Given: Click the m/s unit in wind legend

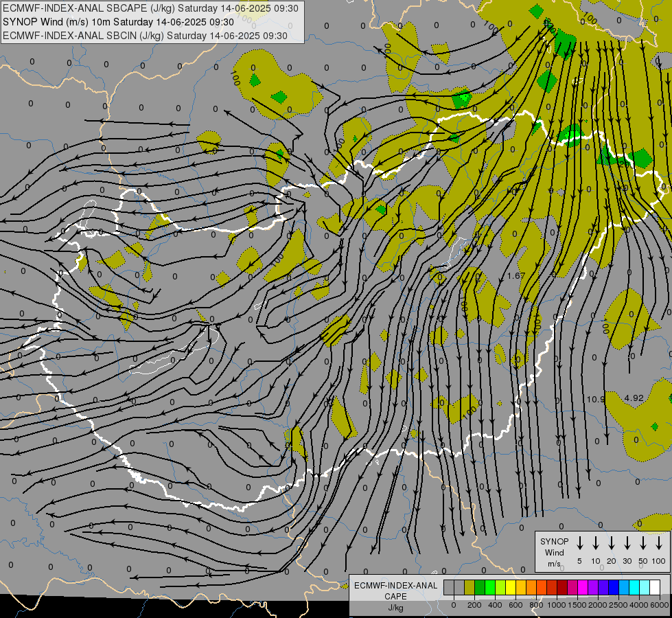Looking at the screenshot, I should pos(554,564).
